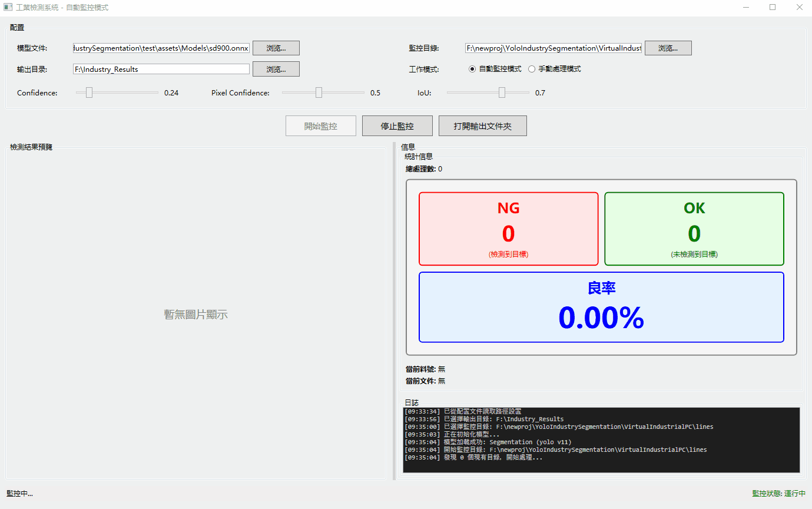The width and height of the screenshot is (812, 509).
Task: Adjust the IoU slider handle
Action: (x=502, y=92)
